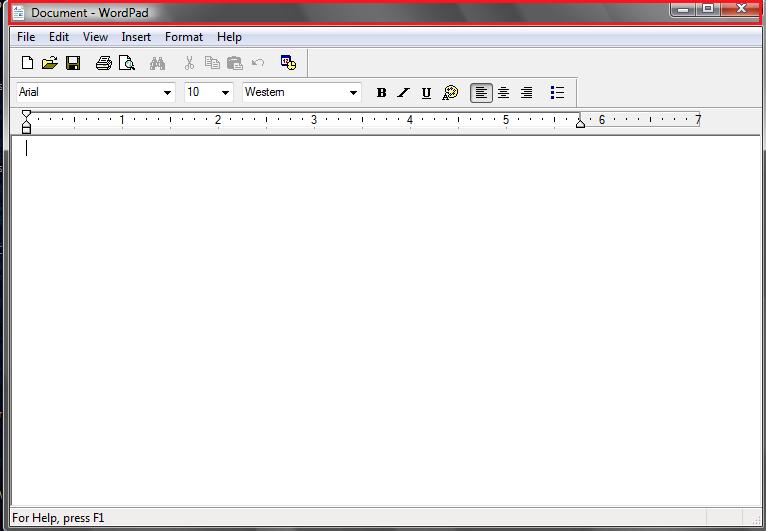
Task: Print the document with the printer icon
Action: 104,63
